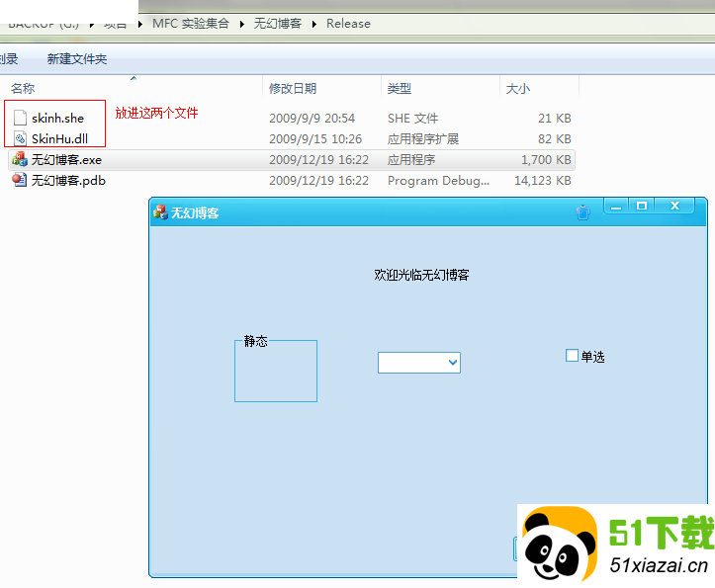715x588 pixels.
Task: Sort files by 类型 column header
Action: (x=400, y=88)
